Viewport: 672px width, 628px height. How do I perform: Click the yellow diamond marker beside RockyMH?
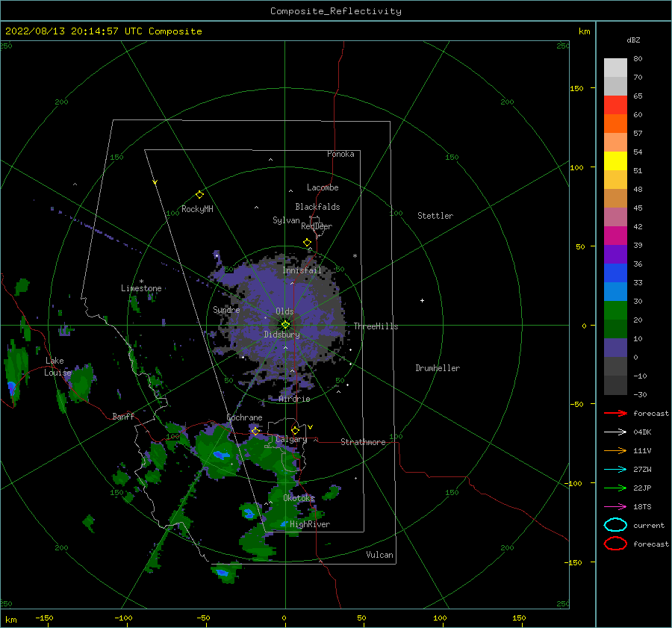[x=199, y=195]
